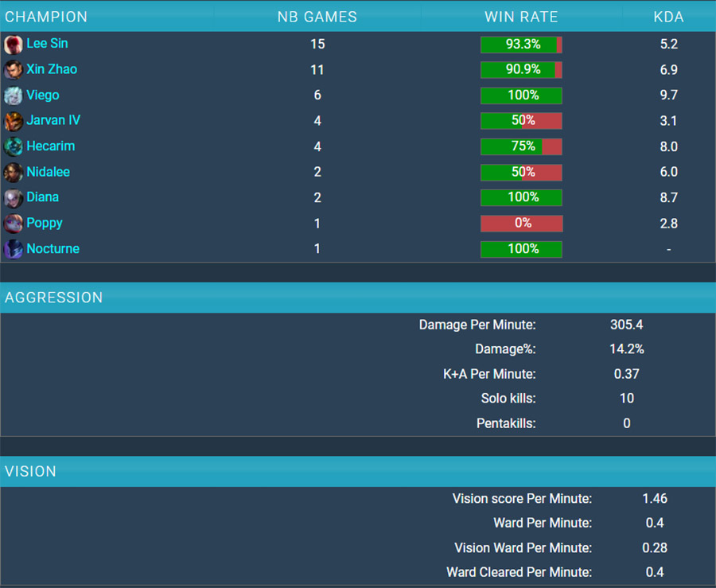Click the Poppy champion portrait icon
Viewport: 716px width, 588px height.
(14, 224)
